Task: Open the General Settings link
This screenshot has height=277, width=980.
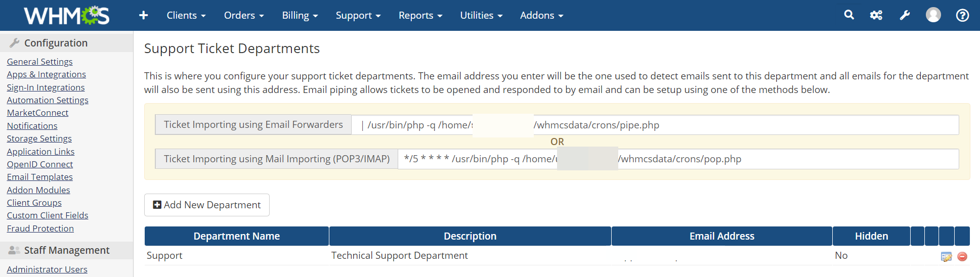Action: (x=39, y=62)
